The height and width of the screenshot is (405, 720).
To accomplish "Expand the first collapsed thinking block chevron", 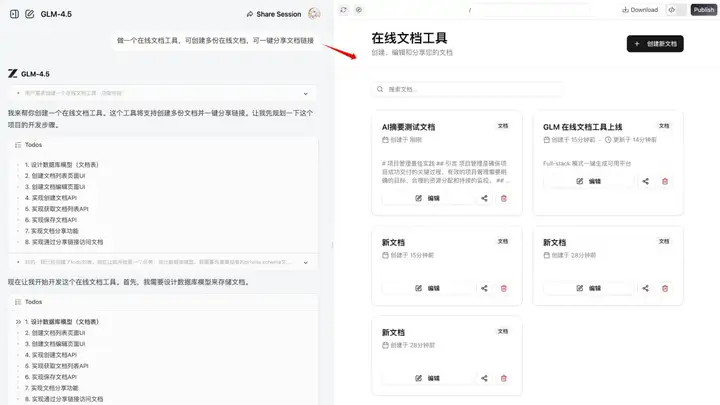I will click(x=306, y=94).
